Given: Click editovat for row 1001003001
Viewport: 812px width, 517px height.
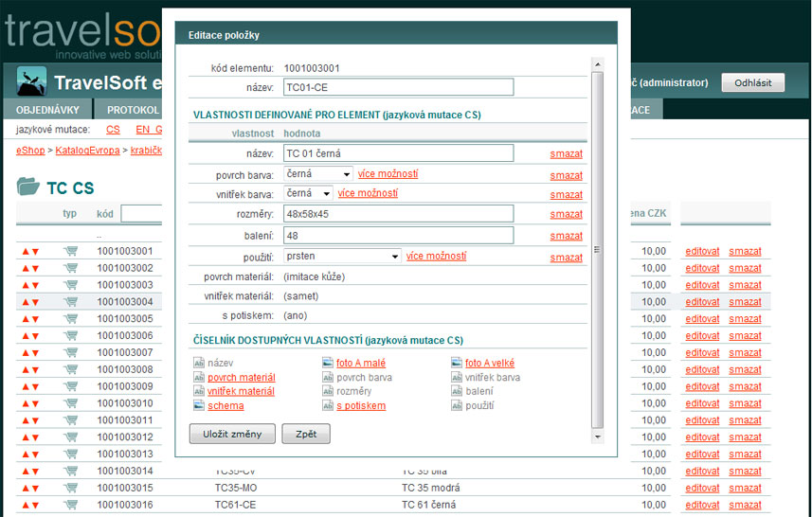Looking at the screenshot, I should (x=702, y=252).
